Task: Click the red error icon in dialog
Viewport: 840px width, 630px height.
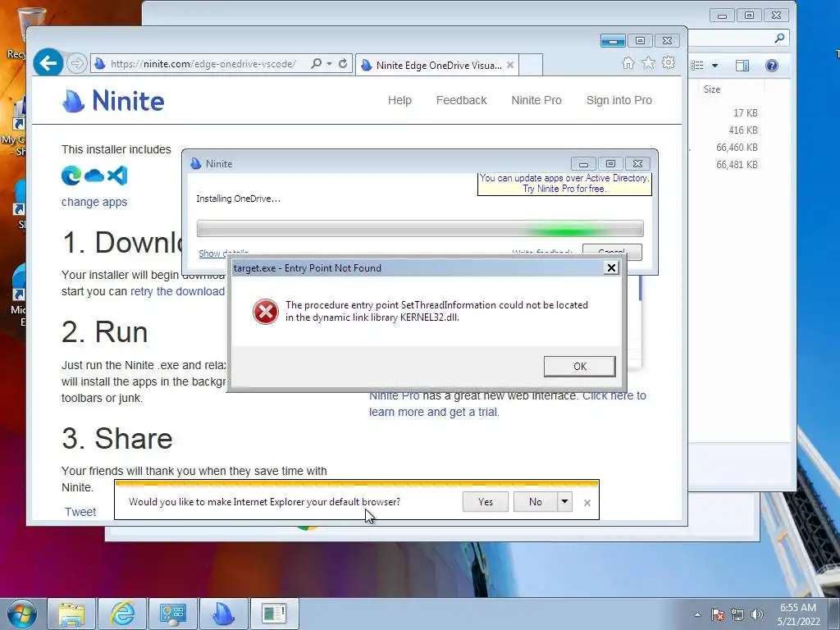Action: click(x=266, y=311)
